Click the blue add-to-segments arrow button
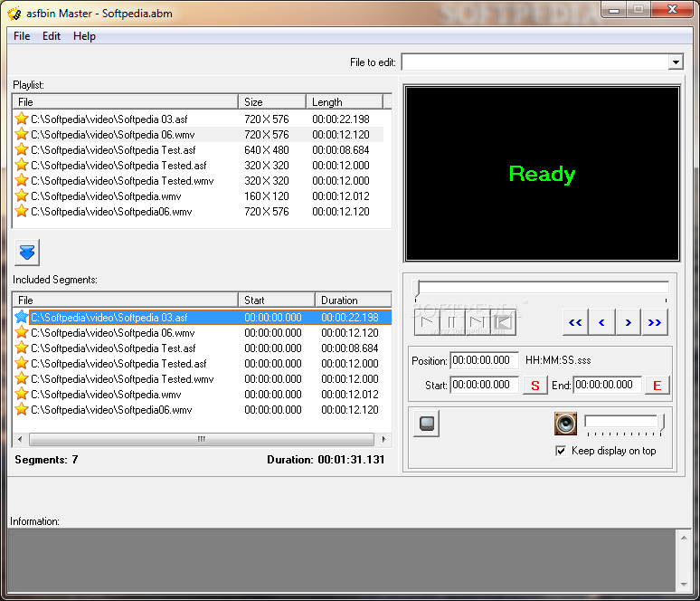This screenshot has height=601, width=700. click(x=27, y=253)
